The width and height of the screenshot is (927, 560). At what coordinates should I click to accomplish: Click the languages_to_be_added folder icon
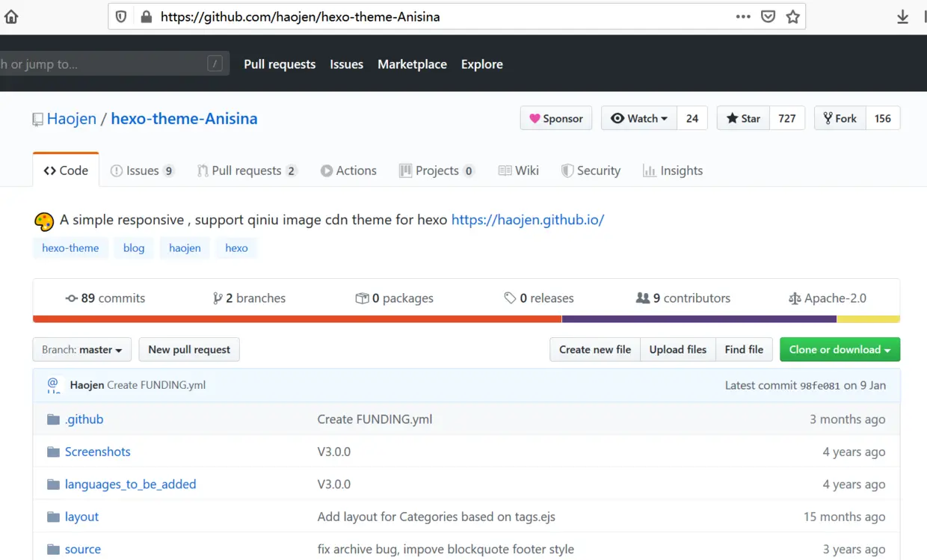53,484
